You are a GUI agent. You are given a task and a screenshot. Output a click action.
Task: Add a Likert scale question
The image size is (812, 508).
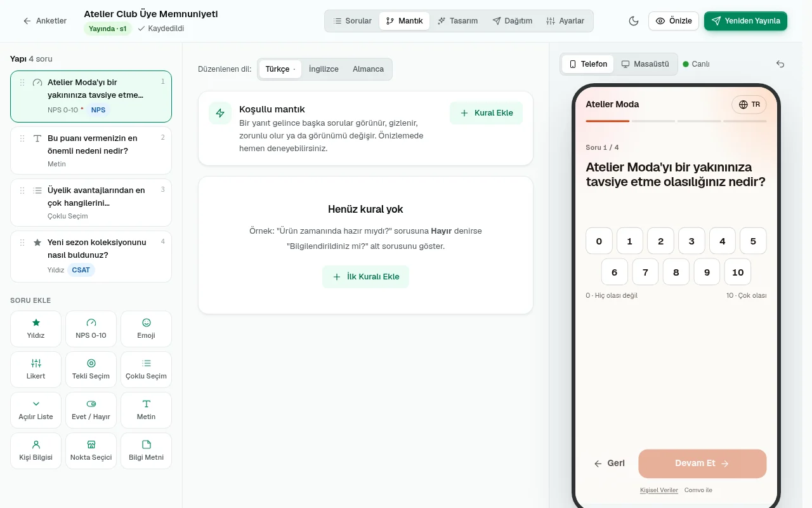pyautogui.click(x=36, y=369)
